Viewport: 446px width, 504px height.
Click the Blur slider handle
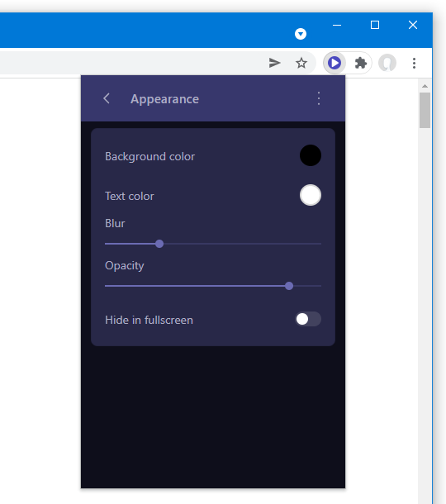pos(159,244)
